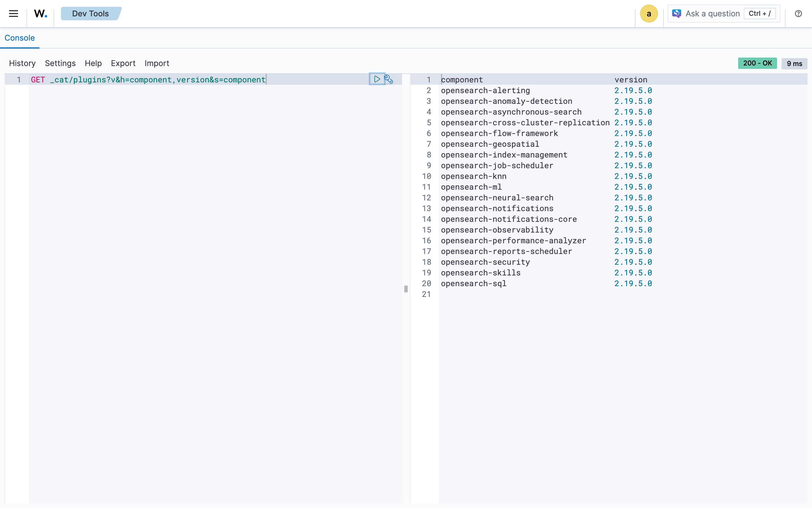Click opensearch-reports-scheduler row text
812x508 pixels.
coord(506,252)
